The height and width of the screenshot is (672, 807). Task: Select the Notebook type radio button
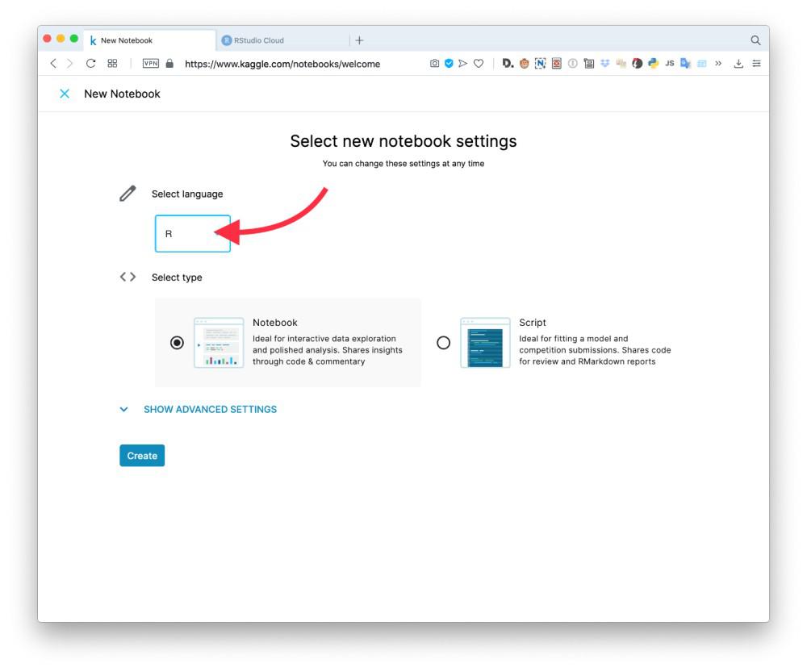tap(177, 343)
